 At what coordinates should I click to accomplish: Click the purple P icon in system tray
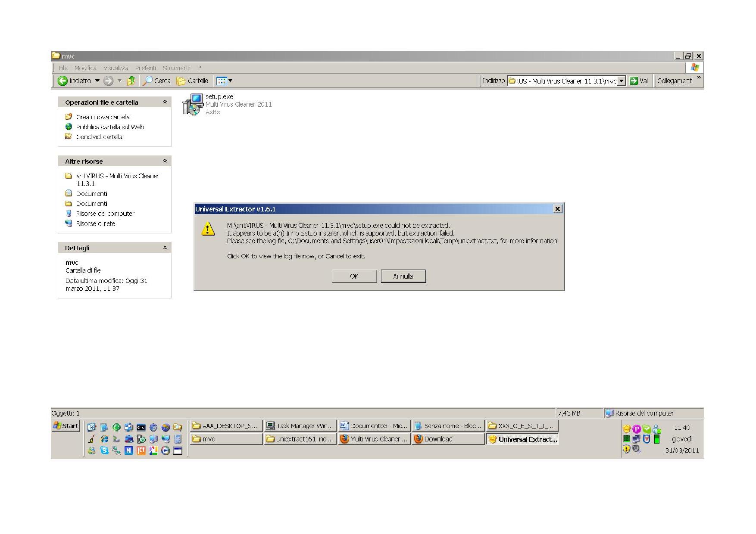click(x=637, y=428)
